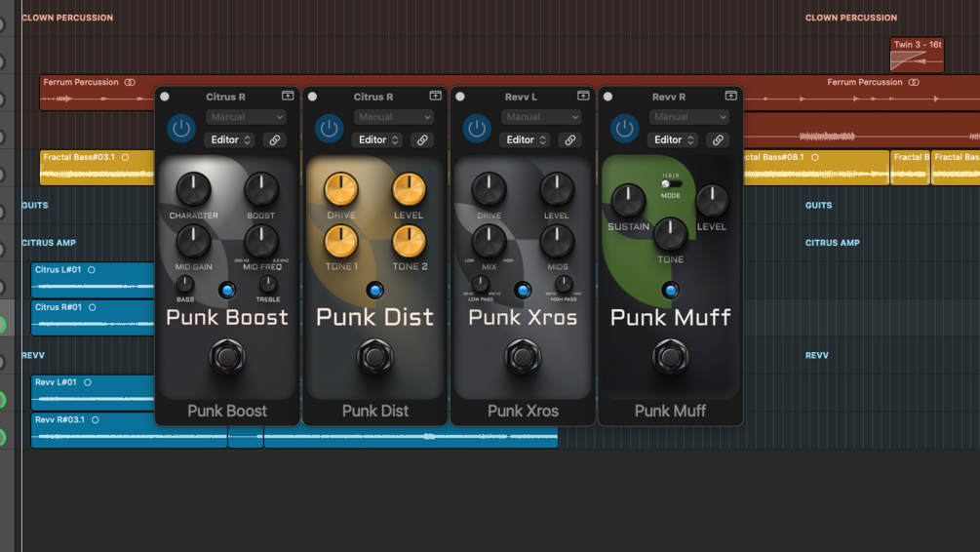Click the Revv R title in plugin header
This screenshot has height=552, width=980.
[x=669, y=97]
